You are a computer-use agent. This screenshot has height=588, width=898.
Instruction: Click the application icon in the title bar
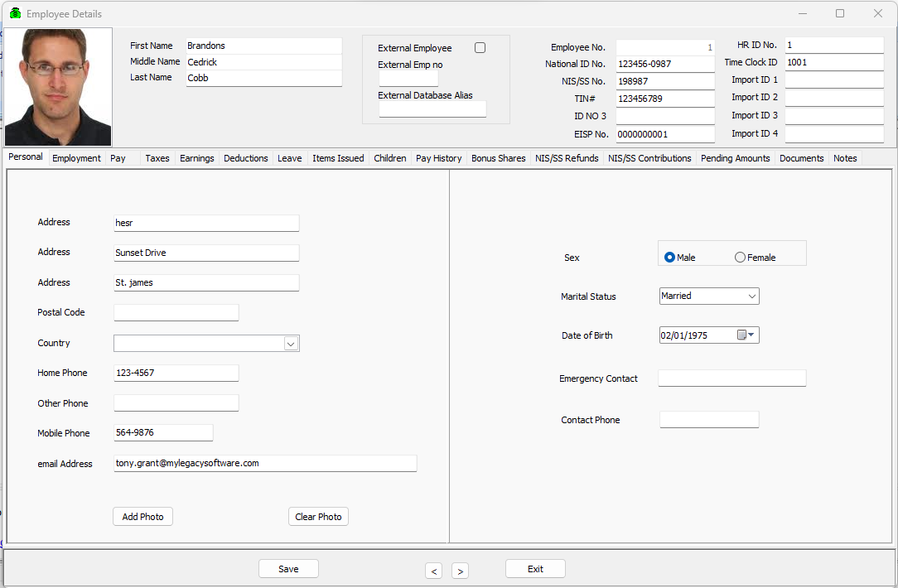(13, 13)
